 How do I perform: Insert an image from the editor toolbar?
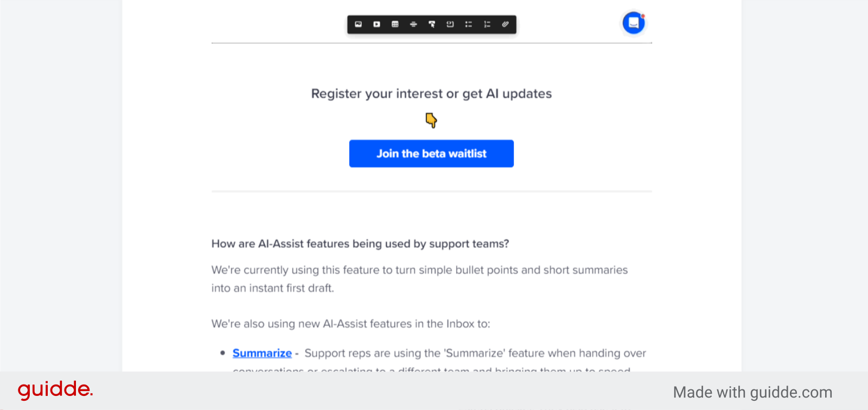(x=359, y=24)
